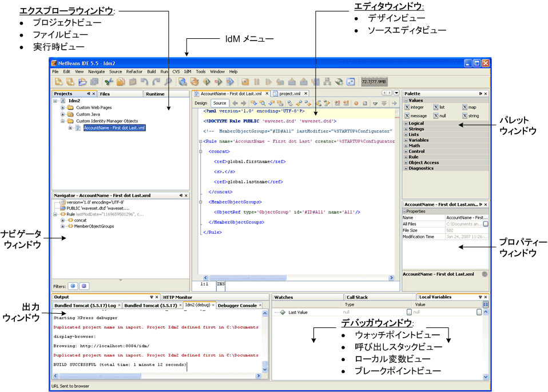Open the Refactor menu
This screenshot has width=548, height=392.
coord(134,71)
